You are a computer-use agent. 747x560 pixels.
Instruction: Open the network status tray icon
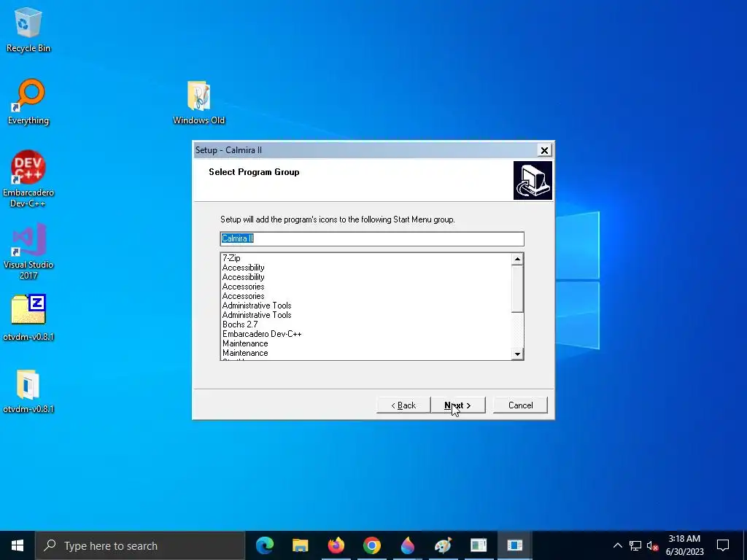pyautogui.click(x=635, y=545)
